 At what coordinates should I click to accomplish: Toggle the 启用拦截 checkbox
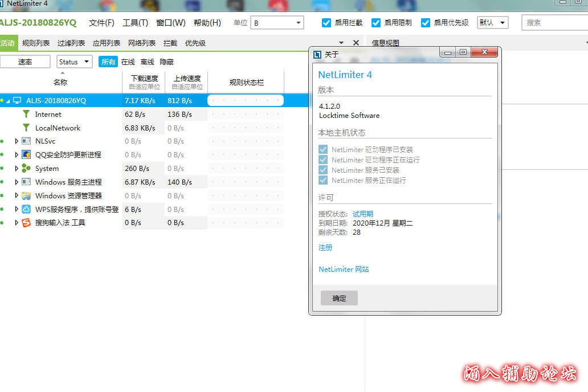pyautogui.click(x=326, y=23)
